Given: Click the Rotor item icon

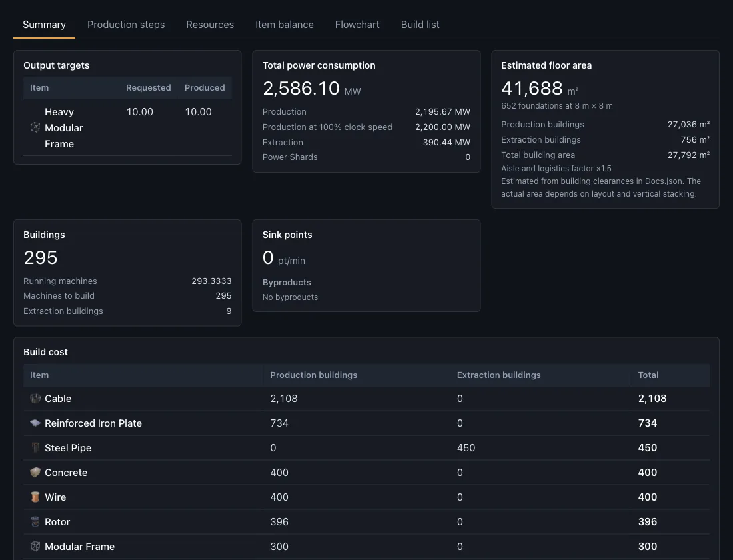Looking at the screenshot, I should pos(35,521).
